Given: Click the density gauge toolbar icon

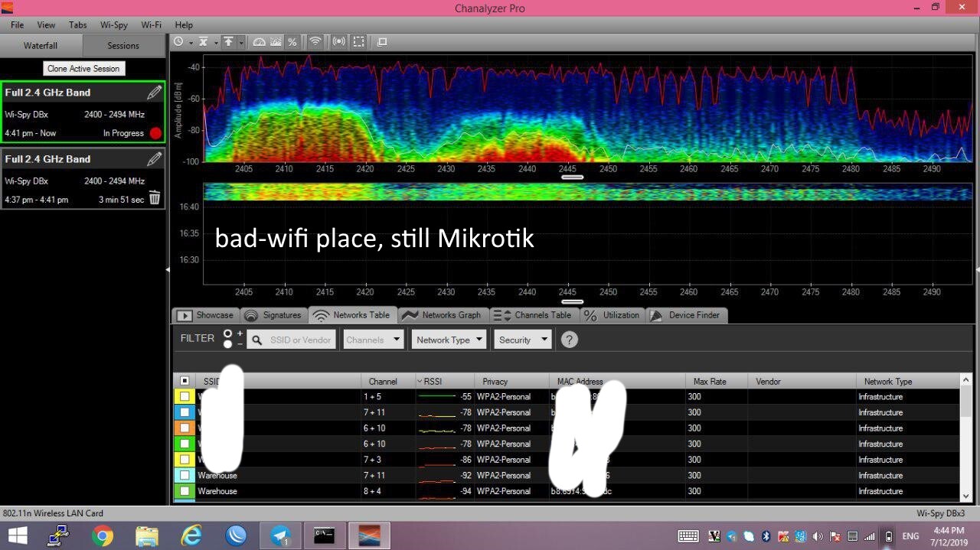Looking at the screenshot, I should (259, 42).
